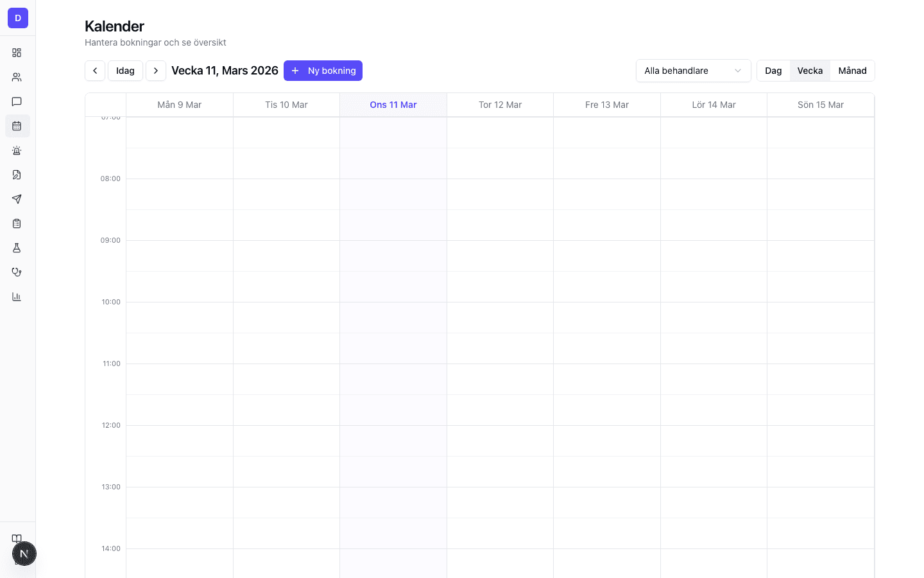Click the stethoscope icon in sidebar
The image size is (924, 578).
(x=17, y=272)
